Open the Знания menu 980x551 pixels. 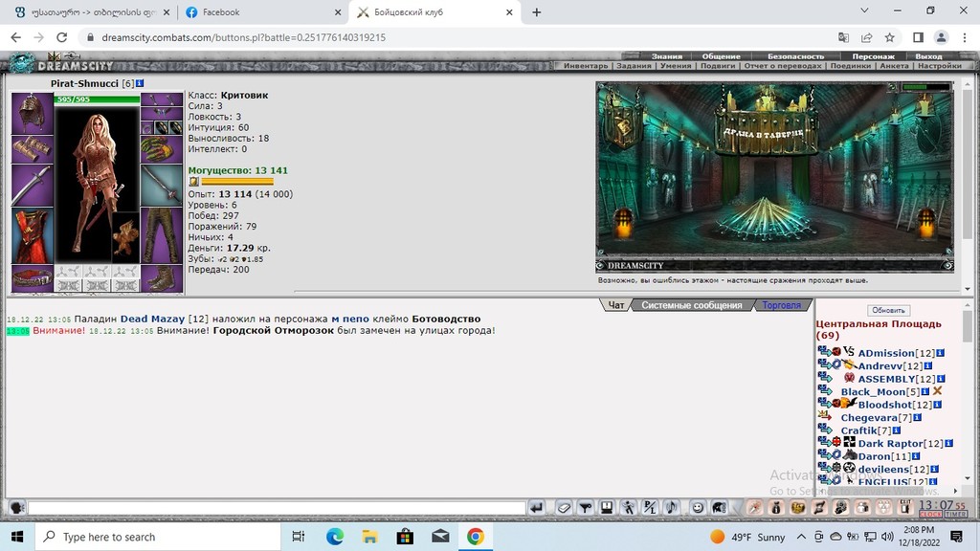click(667, 56)
